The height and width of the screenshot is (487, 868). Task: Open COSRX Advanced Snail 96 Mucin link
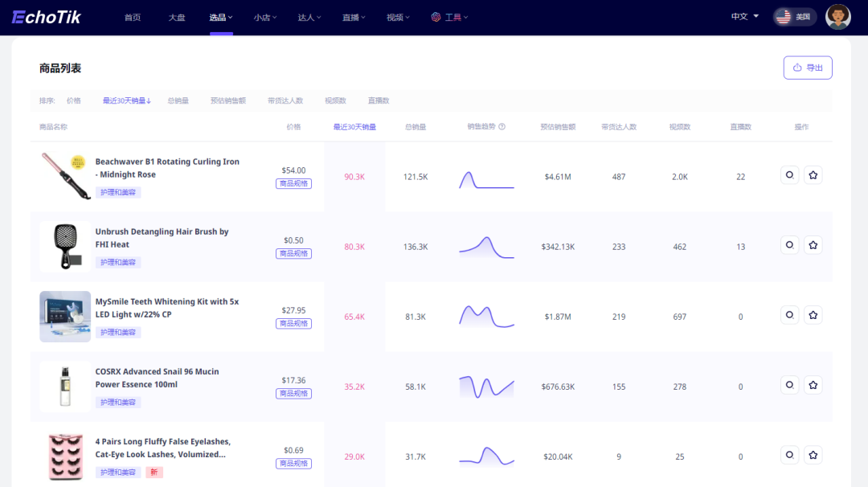click(x=157, y=378)
